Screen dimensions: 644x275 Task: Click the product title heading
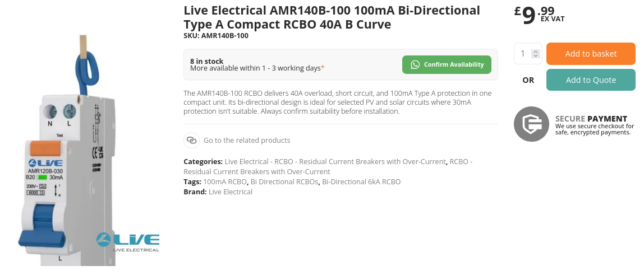(x=332, y=17)
